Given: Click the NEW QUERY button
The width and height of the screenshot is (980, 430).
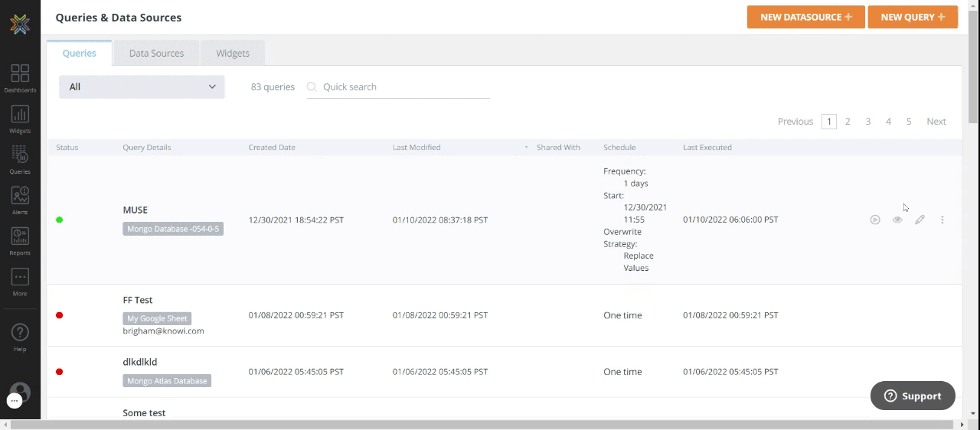Looking at the screenshot, I should click(x=912, y=17).
